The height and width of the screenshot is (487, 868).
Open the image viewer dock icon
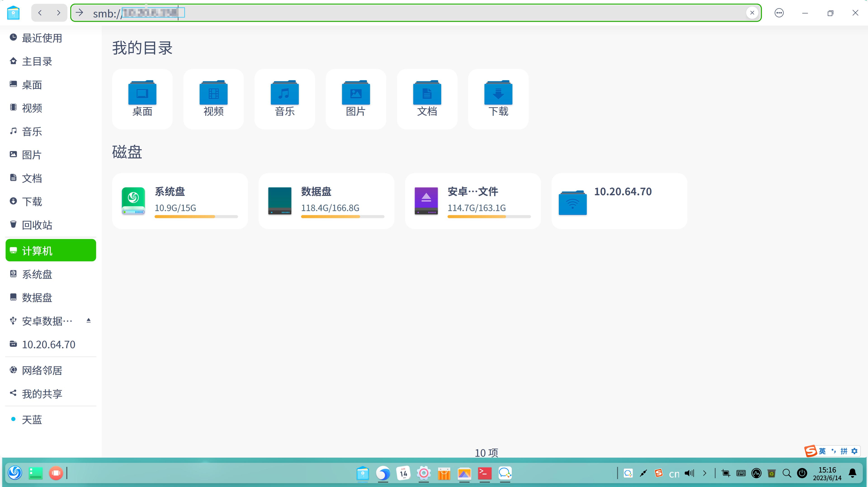coord(464,473)
